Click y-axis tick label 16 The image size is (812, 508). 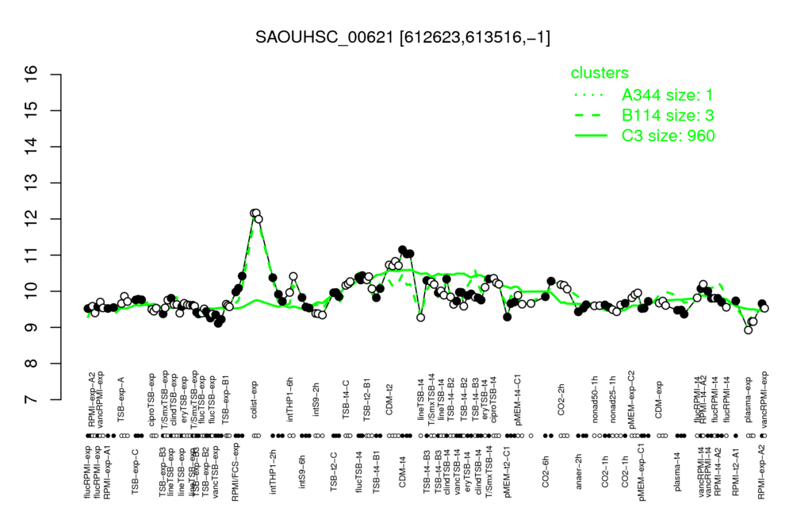point(32,75)
